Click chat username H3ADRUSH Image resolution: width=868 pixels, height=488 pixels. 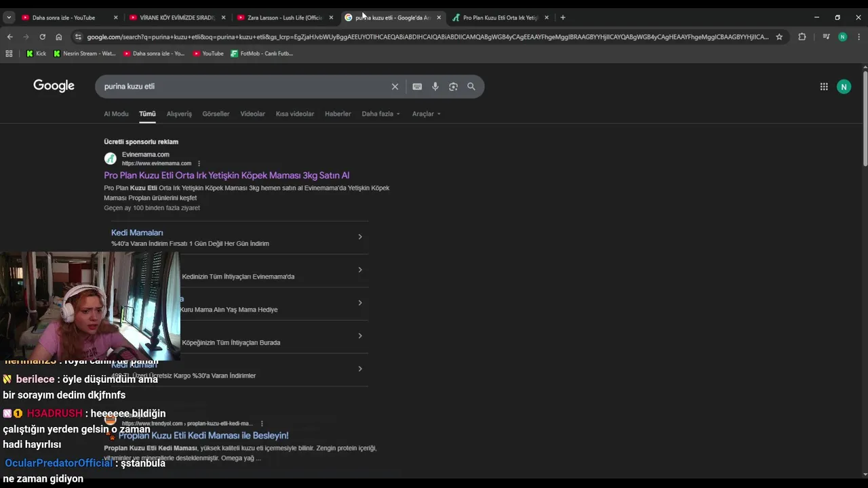coord(54,413)
